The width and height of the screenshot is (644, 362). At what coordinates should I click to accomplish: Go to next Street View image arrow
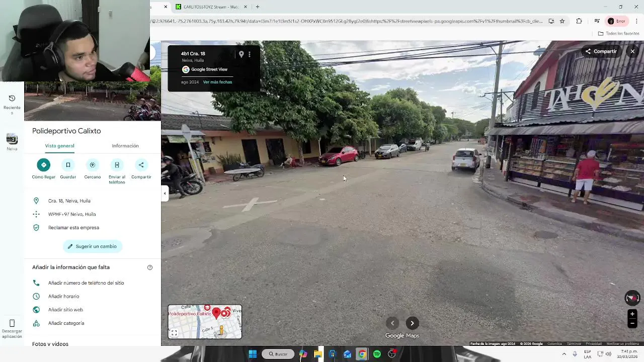[x=412, y=323]
